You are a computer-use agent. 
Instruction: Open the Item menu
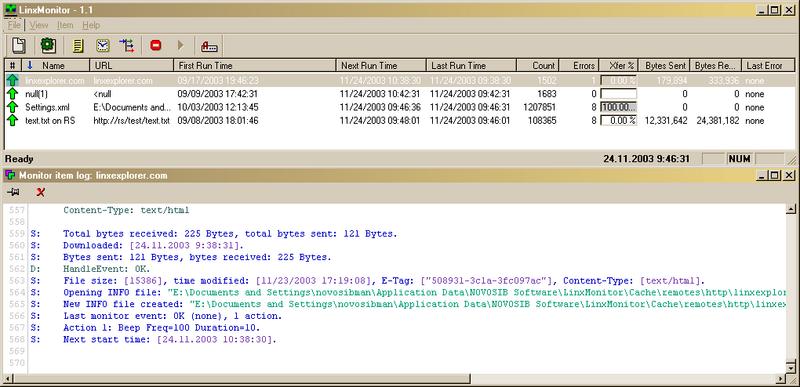[65, 25]
